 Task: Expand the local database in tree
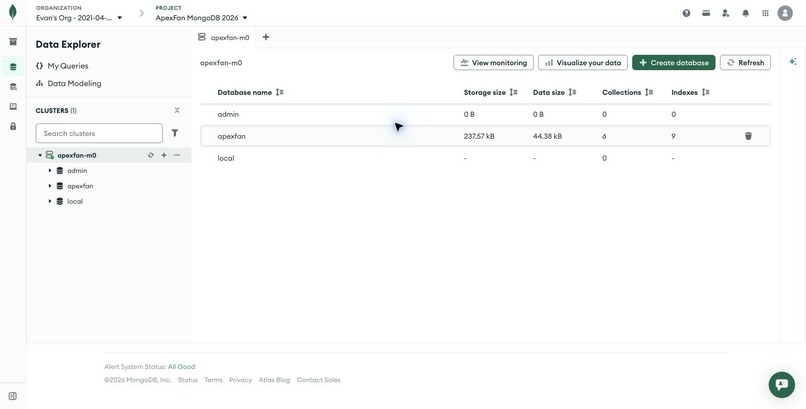click(50, 201)
